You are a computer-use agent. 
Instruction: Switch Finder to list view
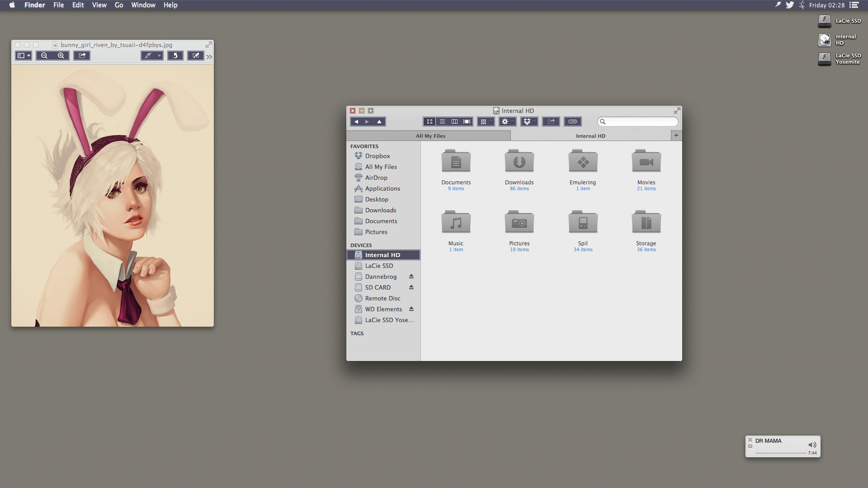(x=442, y=122)
